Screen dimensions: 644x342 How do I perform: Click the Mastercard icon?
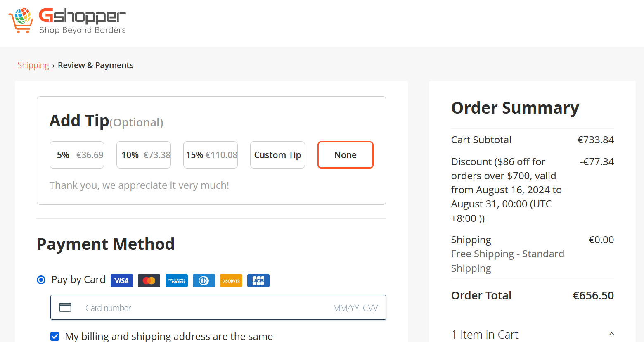pos(149,281)
